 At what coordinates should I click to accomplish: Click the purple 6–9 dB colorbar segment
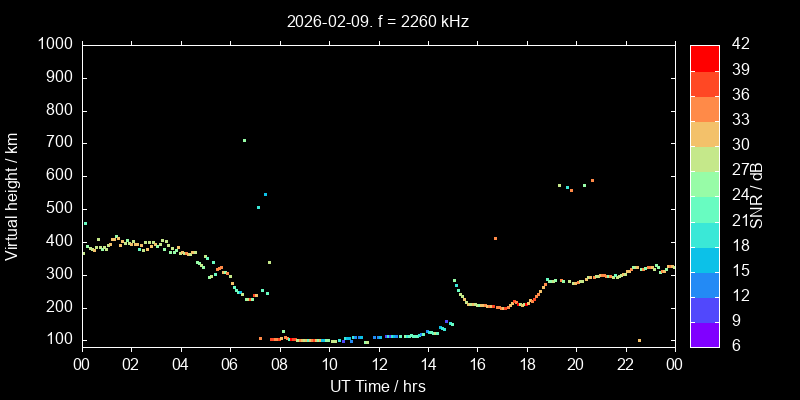tap(704, 335)
